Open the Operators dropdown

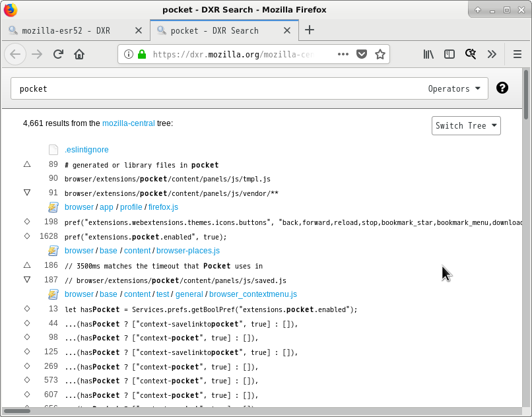click(454, 88)
